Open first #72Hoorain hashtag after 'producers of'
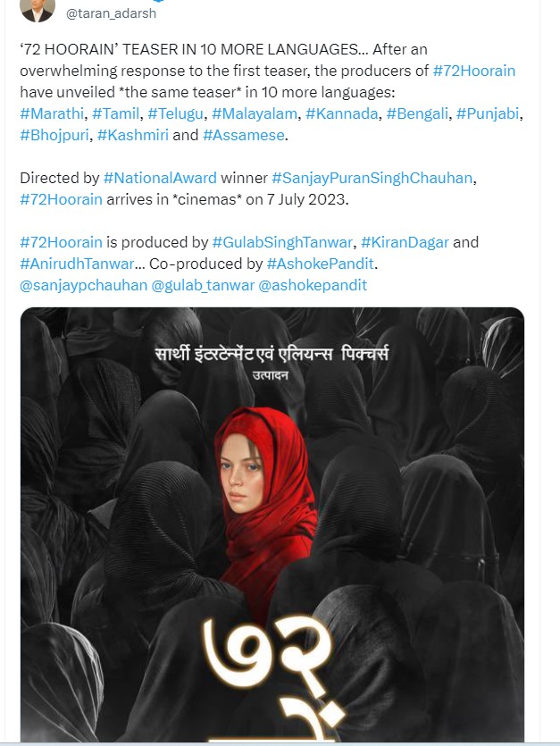 [x=474, y=71]
